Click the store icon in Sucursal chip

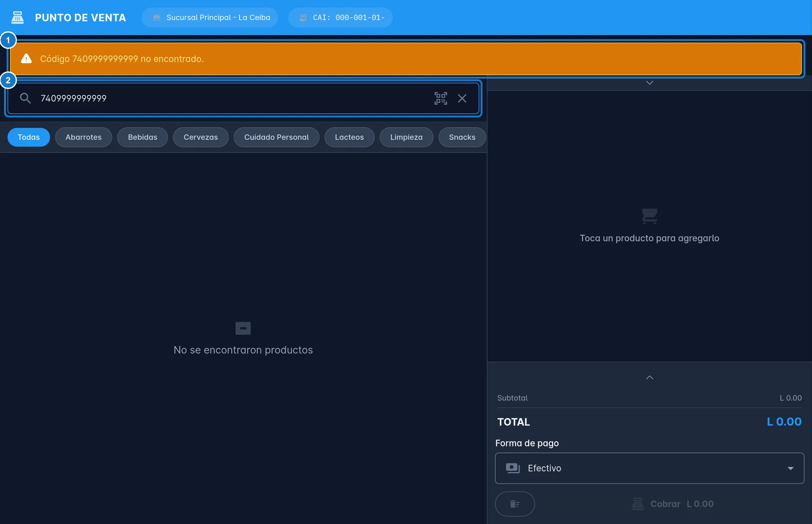pyautogui.click(x=157, y=18)
